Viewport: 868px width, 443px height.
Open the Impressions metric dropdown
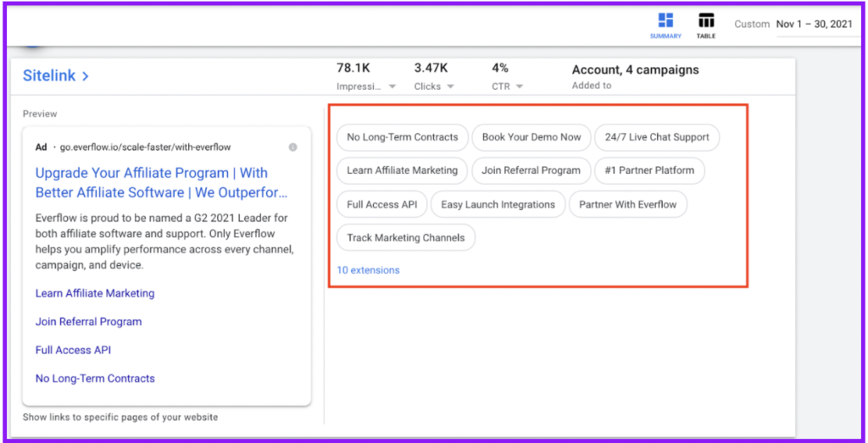tap(392, 86)
